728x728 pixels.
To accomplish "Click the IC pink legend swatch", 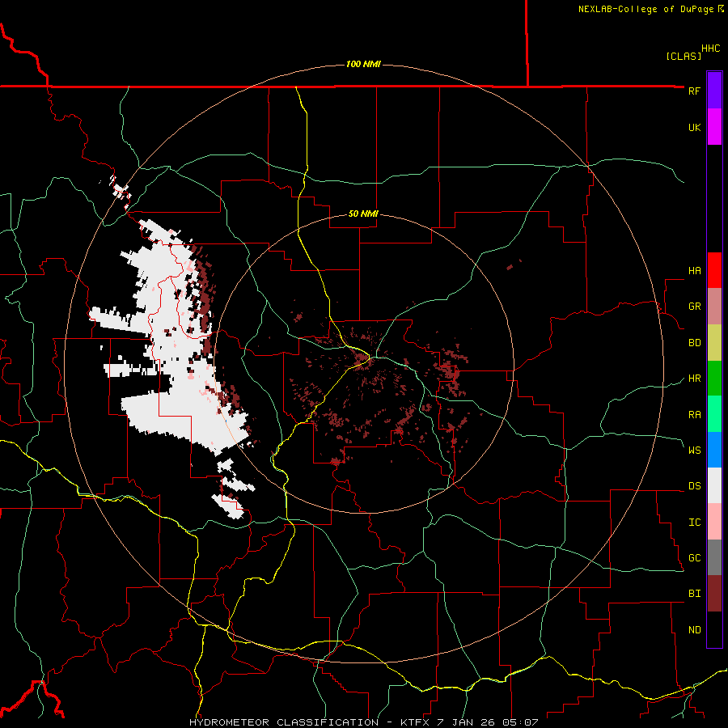I will pos(714,522).
